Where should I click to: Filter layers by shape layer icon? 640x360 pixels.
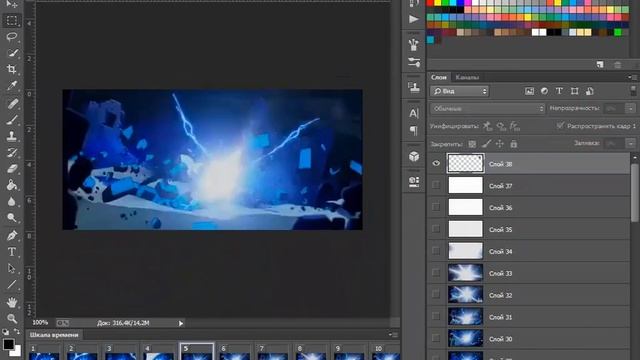[x=574, y=91]
